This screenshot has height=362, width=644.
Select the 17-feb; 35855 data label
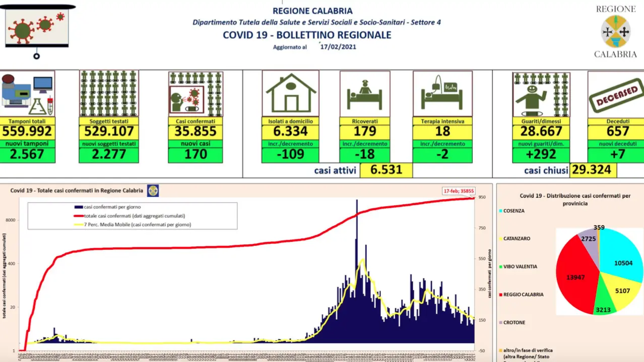pyautogui.click(x=457, y=191)
